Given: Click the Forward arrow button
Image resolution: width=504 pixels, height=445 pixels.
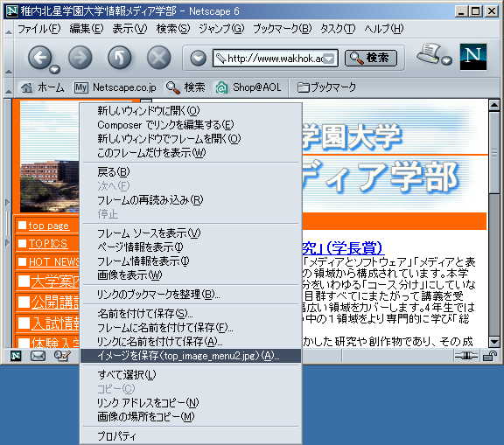Looking at the screenshot, I should pos(80,58).
